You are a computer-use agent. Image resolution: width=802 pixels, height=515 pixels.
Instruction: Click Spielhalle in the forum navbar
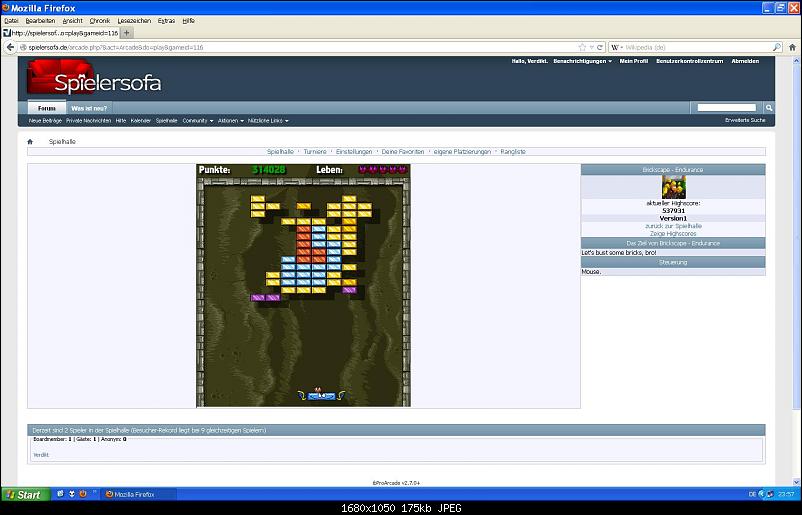166,121
